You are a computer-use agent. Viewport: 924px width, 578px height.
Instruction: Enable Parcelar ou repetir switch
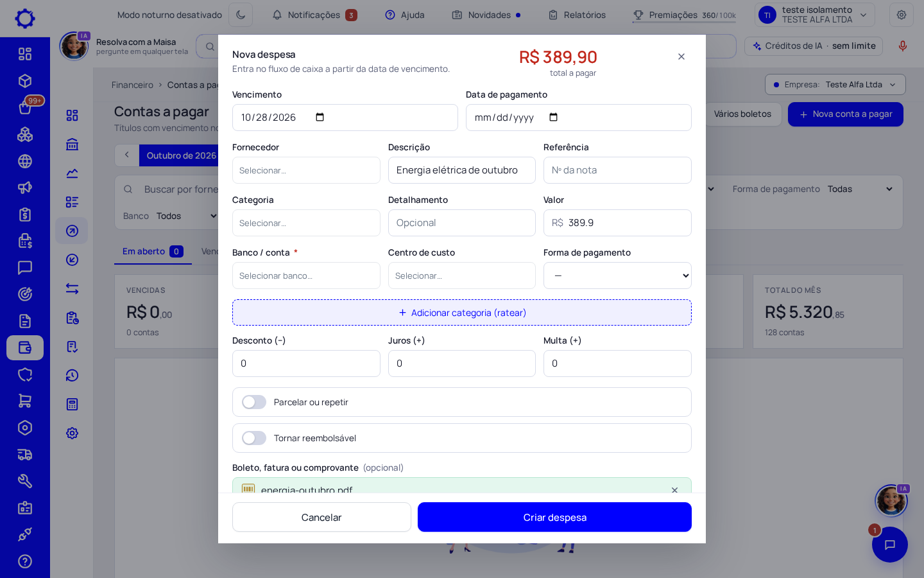pos(254,402)
